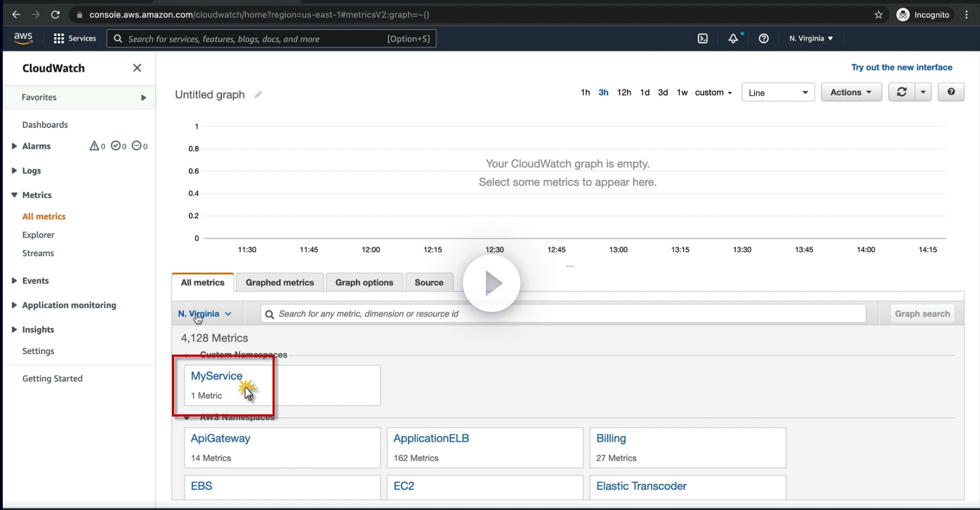Open the AWS help question mark icon

tap(763, 38)
